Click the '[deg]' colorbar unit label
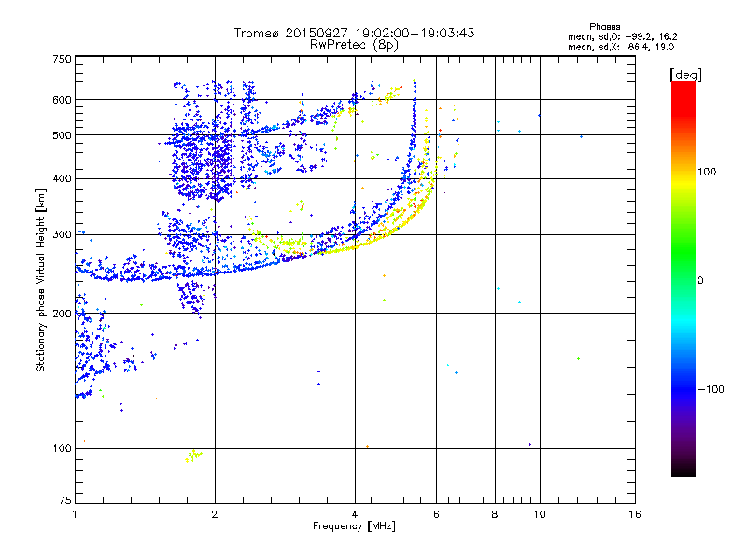The height and width of the screenshot is (560, 747). pyautogui.click(x=685, y=75)
